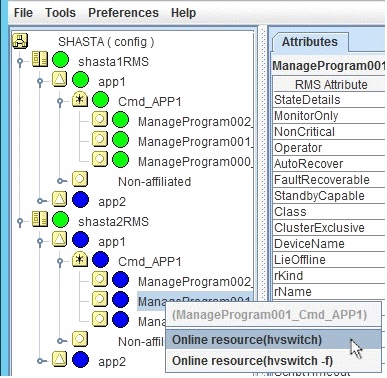387x378 pixels.
Task: Open the Help menu
Action: pyautogui.click(x=183, y=13)
